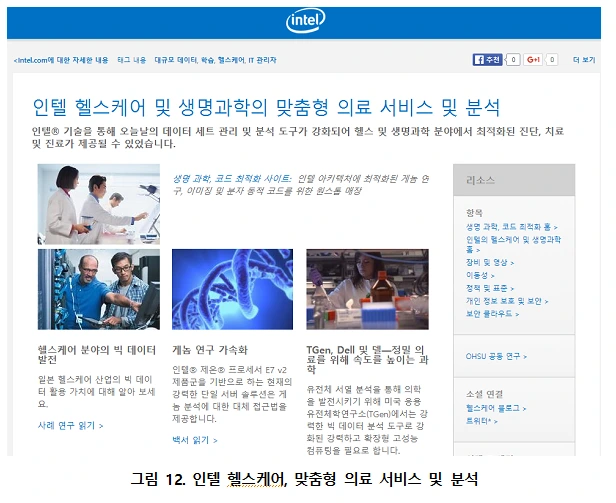The height and width of the screenshot is (503, 616).
Task: Click the 리소스 sidebar header
Action: click(x=514, y=180)
